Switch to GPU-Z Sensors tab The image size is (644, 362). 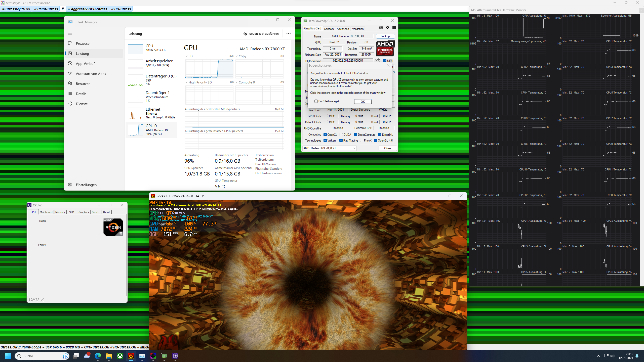(329, 29)
